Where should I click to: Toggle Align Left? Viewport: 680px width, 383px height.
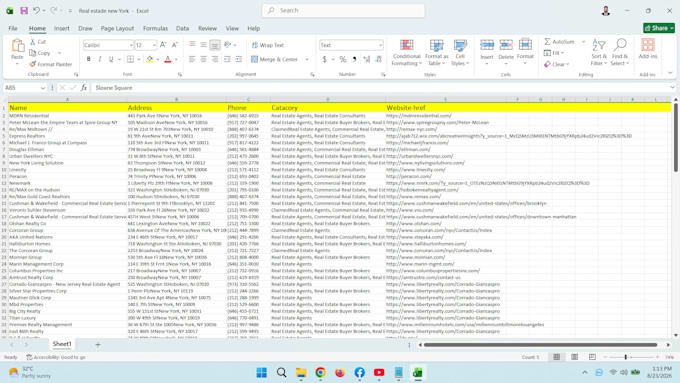click(192, 59)
